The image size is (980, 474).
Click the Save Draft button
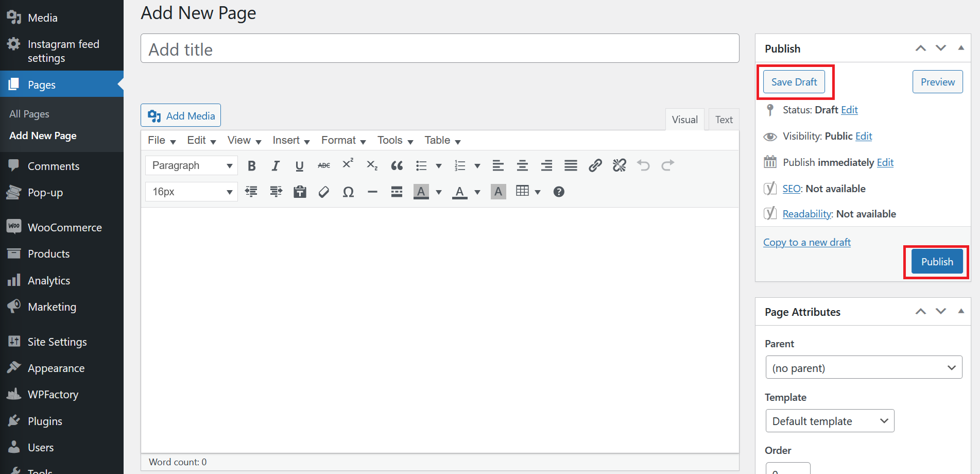pyautogui.click(x=794, y=82)
